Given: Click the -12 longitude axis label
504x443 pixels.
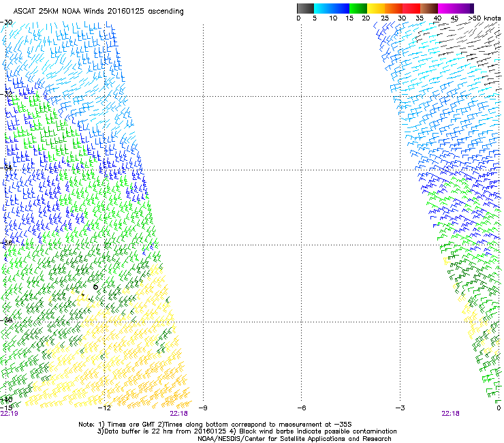Looking at the screenshot, I should tap(104, 408).
